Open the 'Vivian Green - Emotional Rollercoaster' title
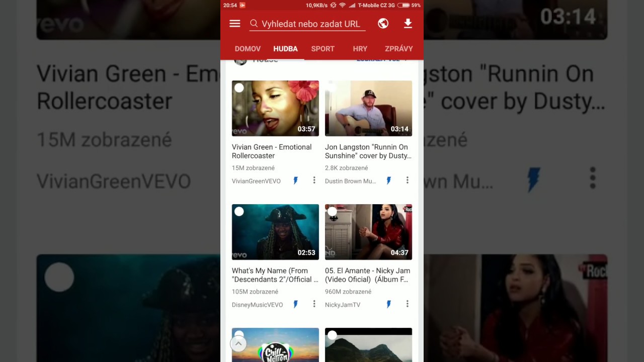This screenshot has height=362, width=644. point(272,151)
